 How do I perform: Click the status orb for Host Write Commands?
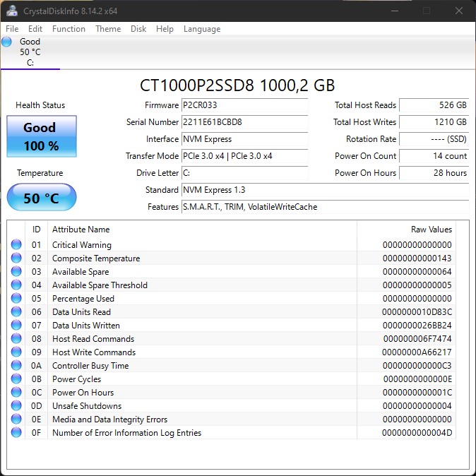pyautogui.click(x=16, y=352)
